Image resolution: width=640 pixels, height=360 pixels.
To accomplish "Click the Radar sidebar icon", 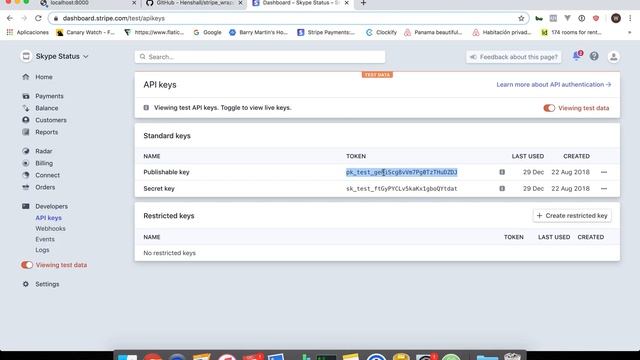I will pyautogui.click(x=26, y=151).
